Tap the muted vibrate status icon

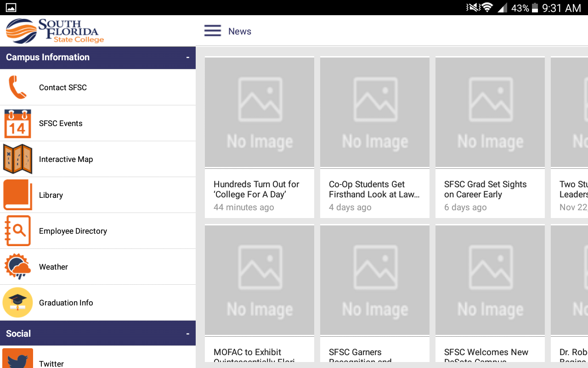472,7
